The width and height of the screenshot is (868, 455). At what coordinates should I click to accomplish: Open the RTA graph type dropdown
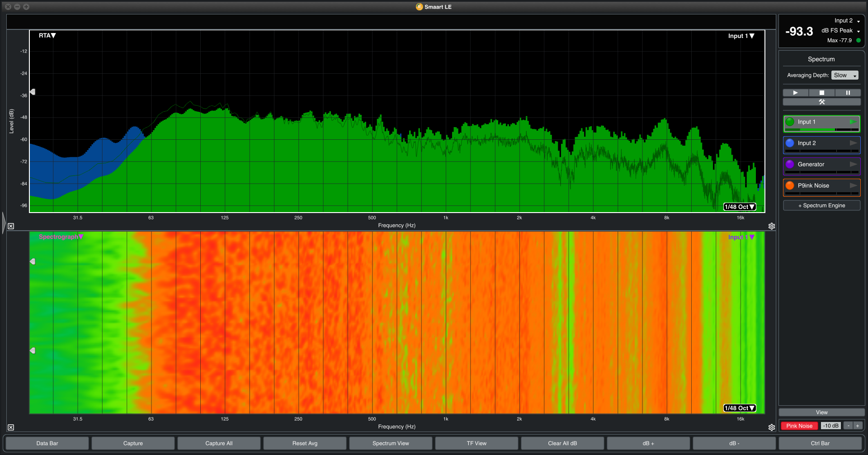[47, 35]
